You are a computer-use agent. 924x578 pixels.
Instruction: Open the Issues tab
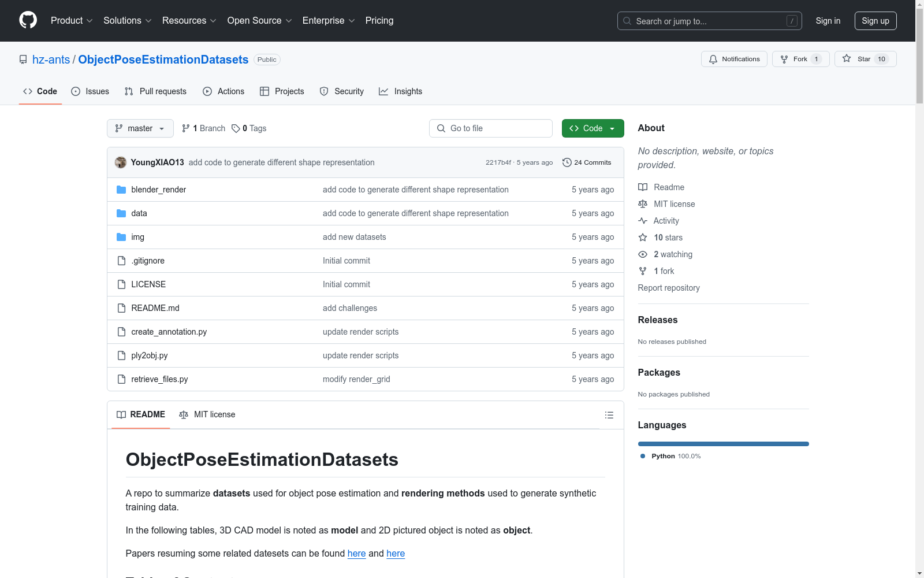point(90,91)
